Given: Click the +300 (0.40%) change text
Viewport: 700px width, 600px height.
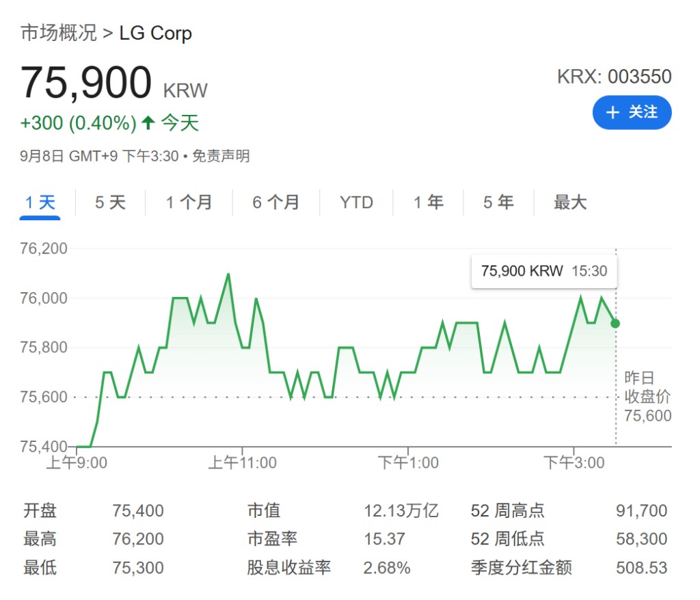Looking at the screenshot, I should coord(79,123).
